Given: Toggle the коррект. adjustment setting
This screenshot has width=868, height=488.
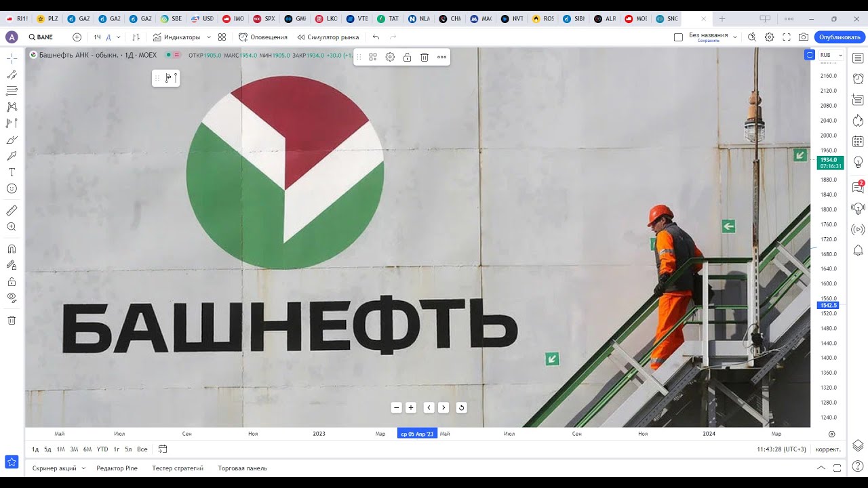Looking at the screenshot, I should (828, 449).
